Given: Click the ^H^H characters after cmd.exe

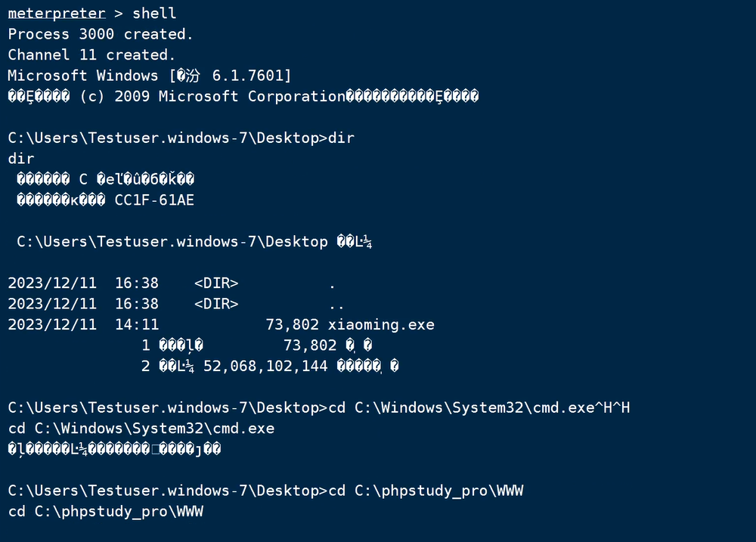Looking at the screenshot, I should point(612,408).
